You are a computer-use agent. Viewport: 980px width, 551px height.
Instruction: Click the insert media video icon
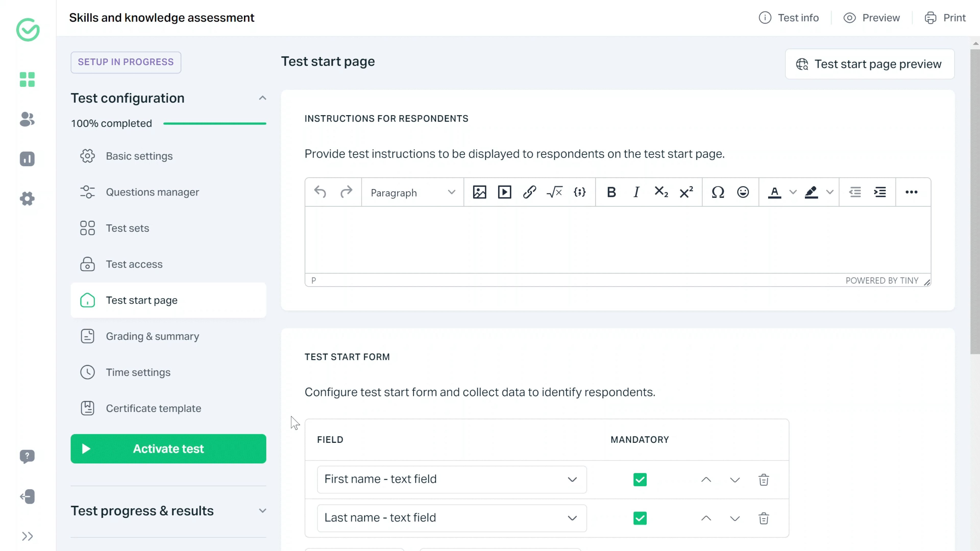click(505, 192)
